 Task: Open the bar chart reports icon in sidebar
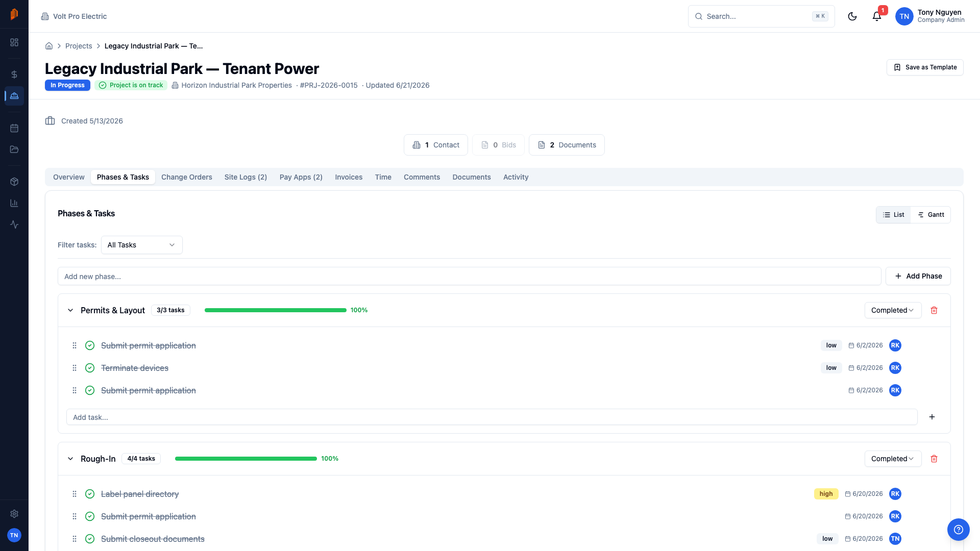pyautogui.click(x=14, y=203)
